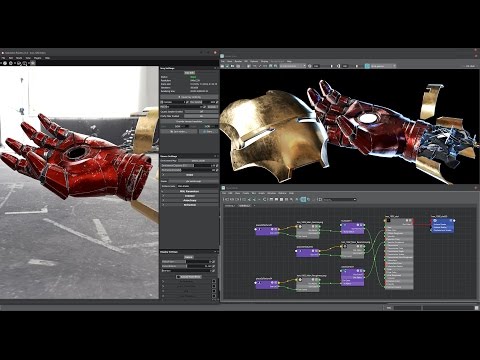
Task: Toggle Firefly filter enabled setting
Action: tap(201, 116)
